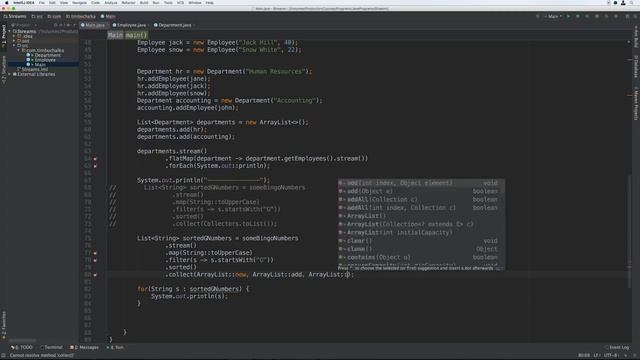
Task: Open the Edit menu
Action: pos(52,2)
